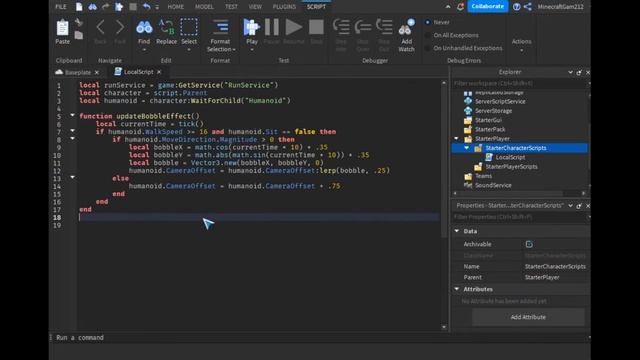Viewport: 640px width, 360px height.
Task: Close the Baseplate tab
Action: [97, 72]
